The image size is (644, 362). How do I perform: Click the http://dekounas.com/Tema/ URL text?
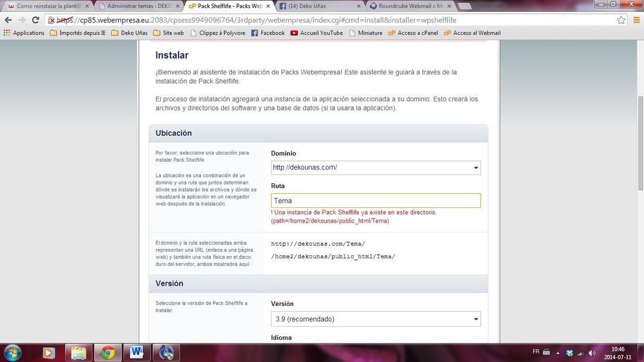pos(318,244)
